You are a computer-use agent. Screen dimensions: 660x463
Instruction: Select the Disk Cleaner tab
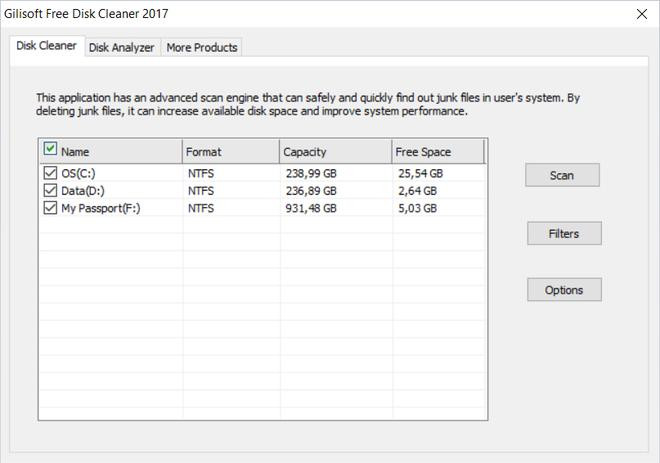pos(46,46)
